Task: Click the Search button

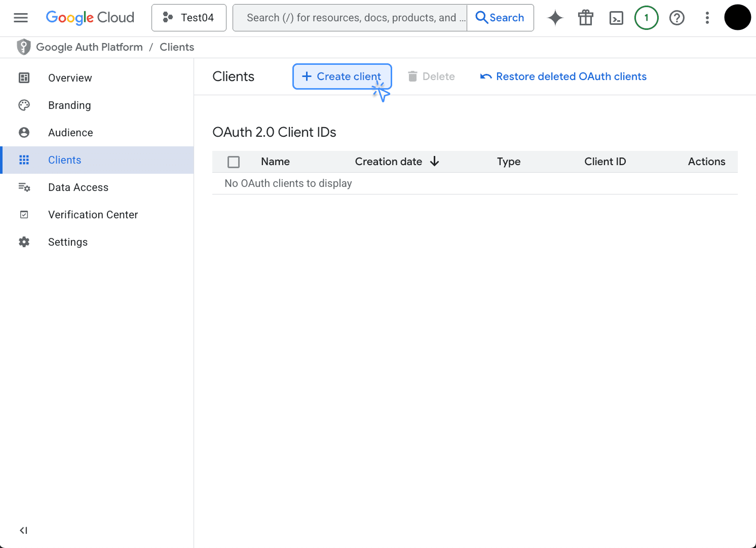Action: coord(500,18)
